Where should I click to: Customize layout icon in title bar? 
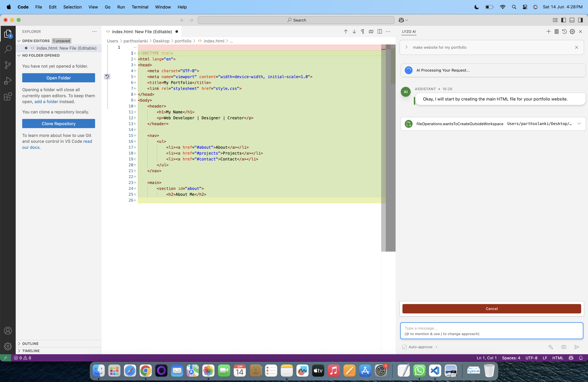[555, 20]
